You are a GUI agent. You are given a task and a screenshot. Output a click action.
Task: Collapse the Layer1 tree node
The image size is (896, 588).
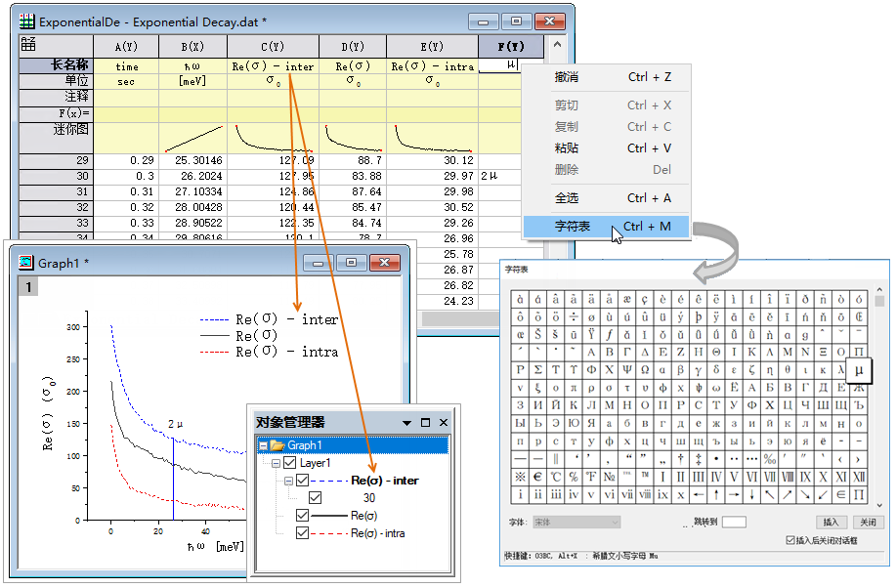point(277,463)
